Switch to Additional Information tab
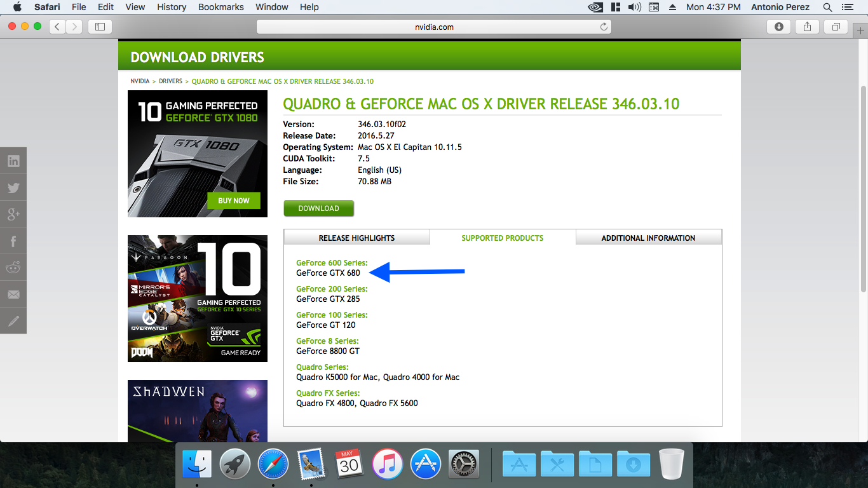Image resolution: width=868 pixels, height=488 pixels. tap(648, 238)
